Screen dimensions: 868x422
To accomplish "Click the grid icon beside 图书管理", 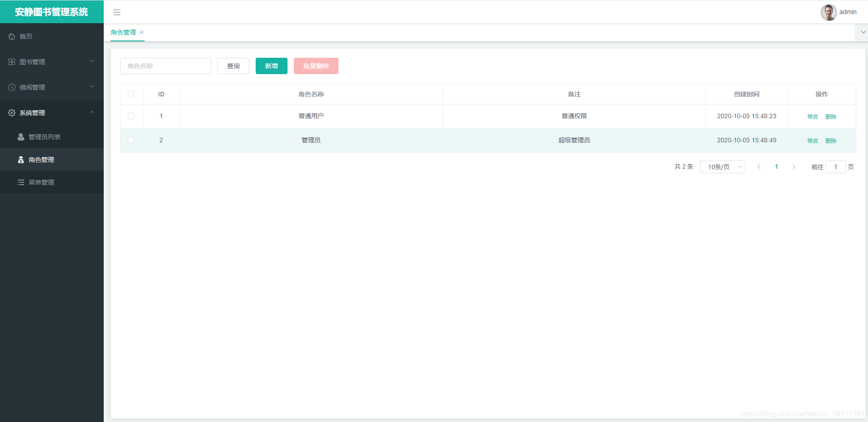I will (x=12, y=62).
